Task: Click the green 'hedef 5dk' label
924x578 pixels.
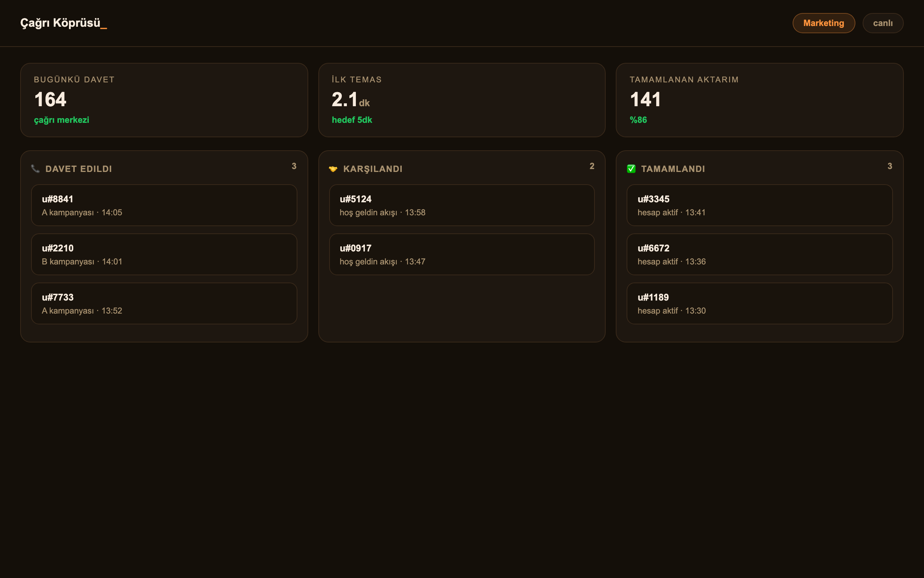Action: tap(352, 120)
